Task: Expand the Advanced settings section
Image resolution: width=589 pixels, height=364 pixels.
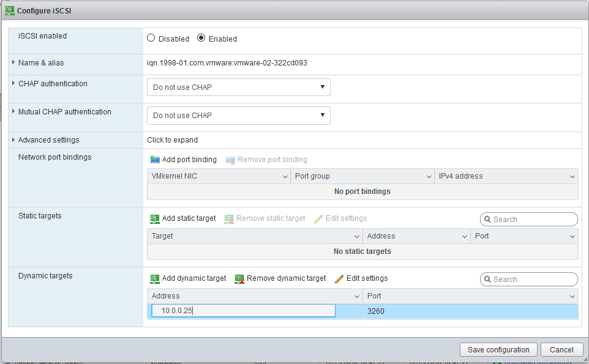Action: coord(13,139)
